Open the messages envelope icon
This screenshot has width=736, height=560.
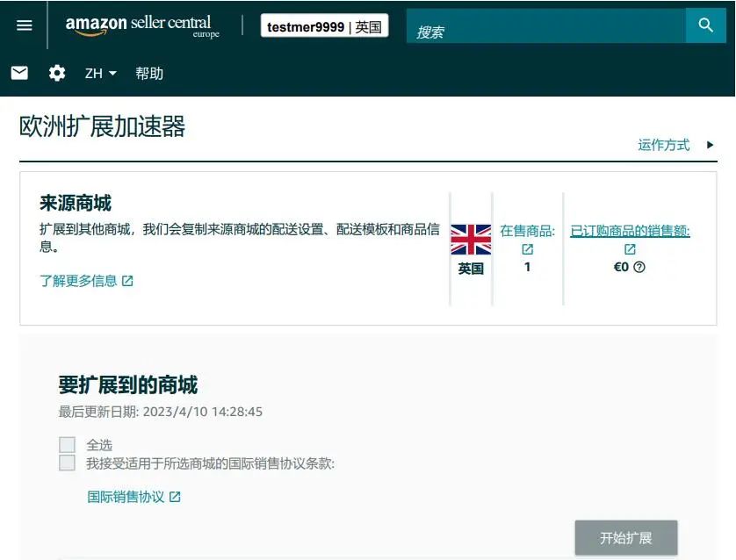click(19, 73)
